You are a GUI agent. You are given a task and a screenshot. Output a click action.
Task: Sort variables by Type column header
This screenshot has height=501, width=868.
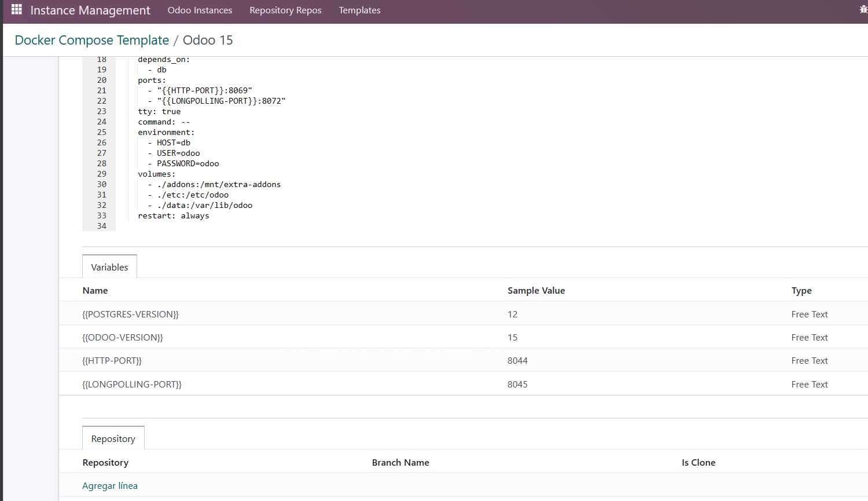pyautogui.click(x=801, y=291)
